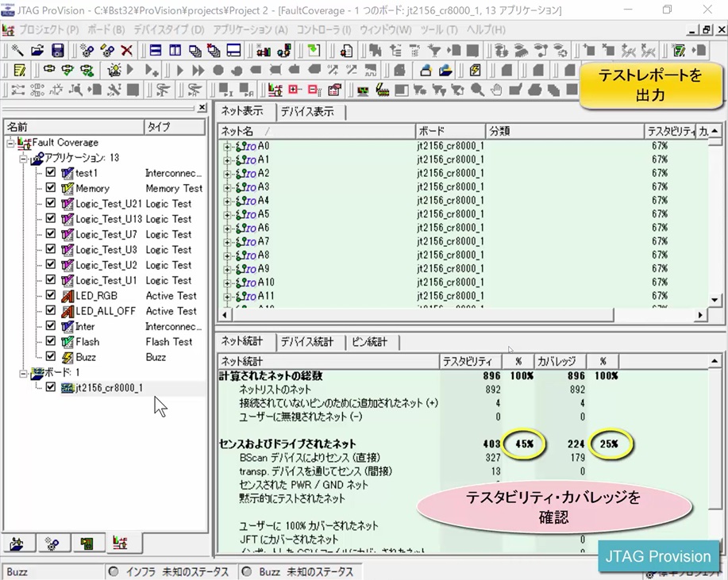Toggle the LED_RGB Active Test checkbox
728x580 pixels.
51,296
